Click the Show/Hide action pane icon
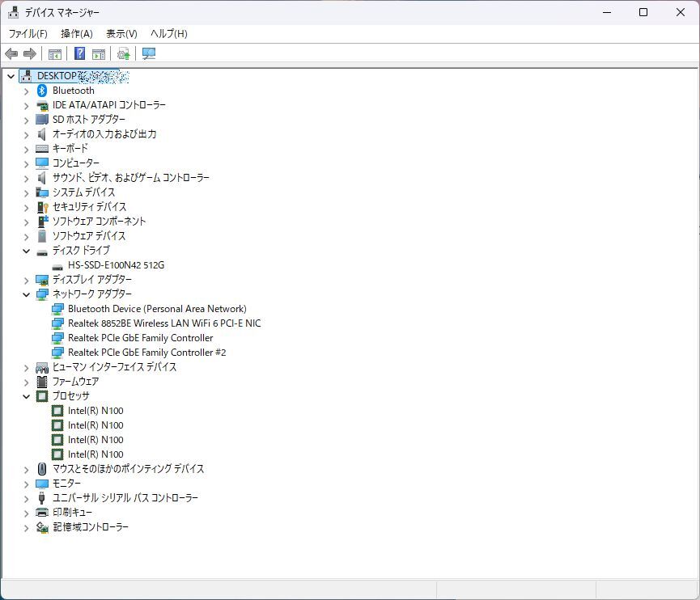 [x=99, y=54]
